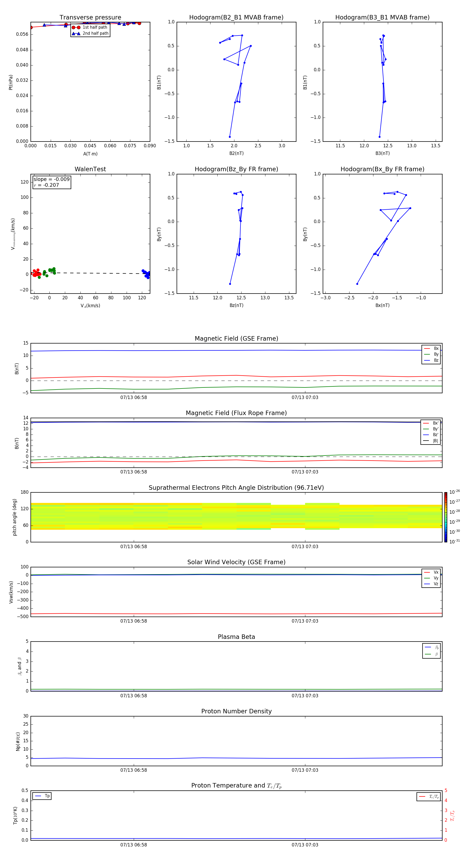Click the "Bx(nT)" x-axis label
This screenshot has height=868, width=473.
[382, 305]
